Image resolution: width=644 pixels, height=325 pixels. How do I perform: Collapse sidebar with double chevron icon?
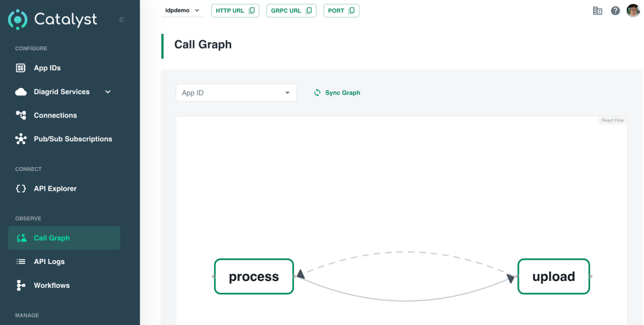tap(121, 19)
